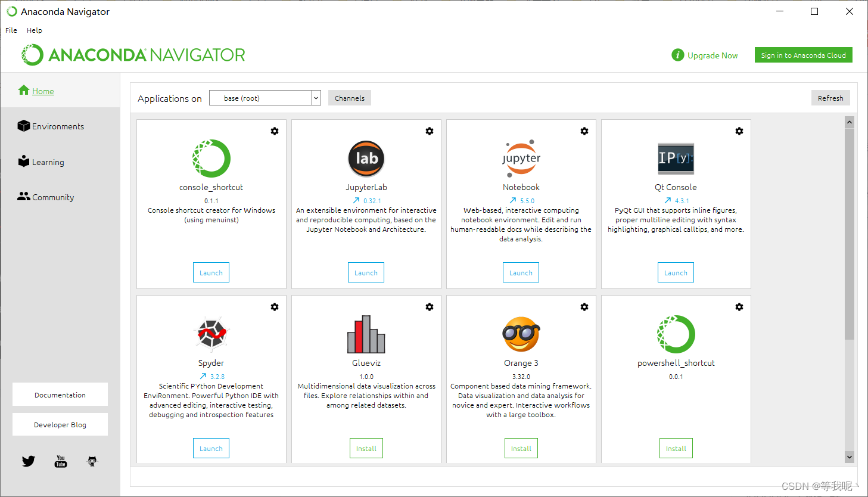Click the Channels button
868x497 pixels.
point(350,98)
